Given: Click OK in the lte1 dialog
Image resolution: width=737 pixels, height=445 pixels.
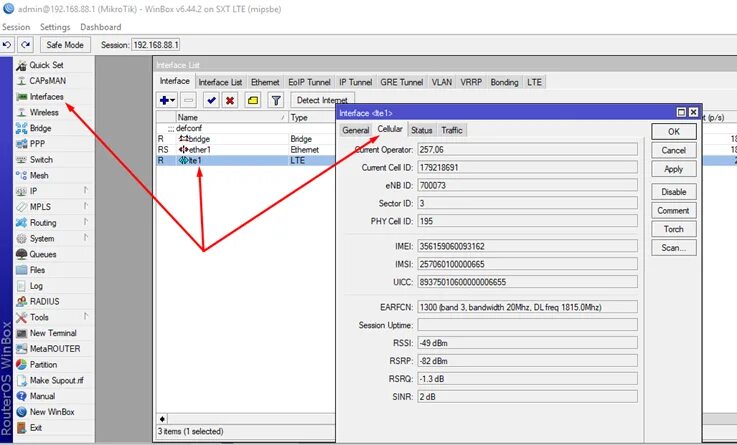Looking at the screenshot, I should tap(674, 132).
